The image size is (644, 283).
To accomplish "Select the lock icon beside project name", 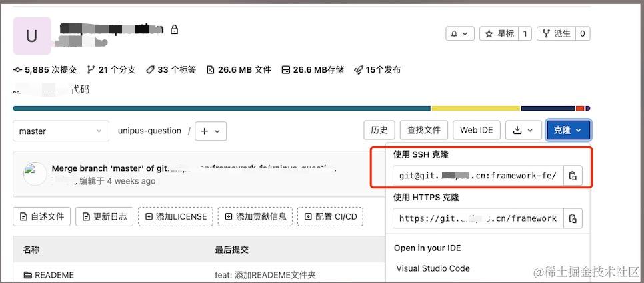I will pyautogui.click(x=174, y=29).
